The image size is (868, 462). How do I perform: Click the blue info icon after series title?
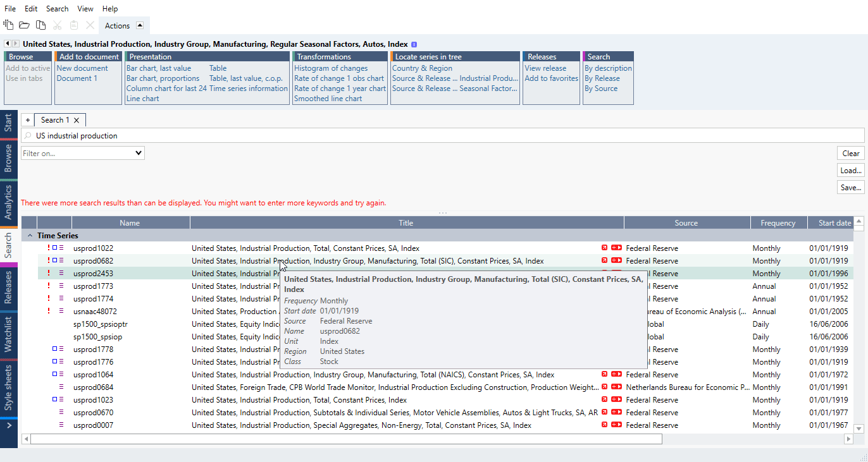414,44
